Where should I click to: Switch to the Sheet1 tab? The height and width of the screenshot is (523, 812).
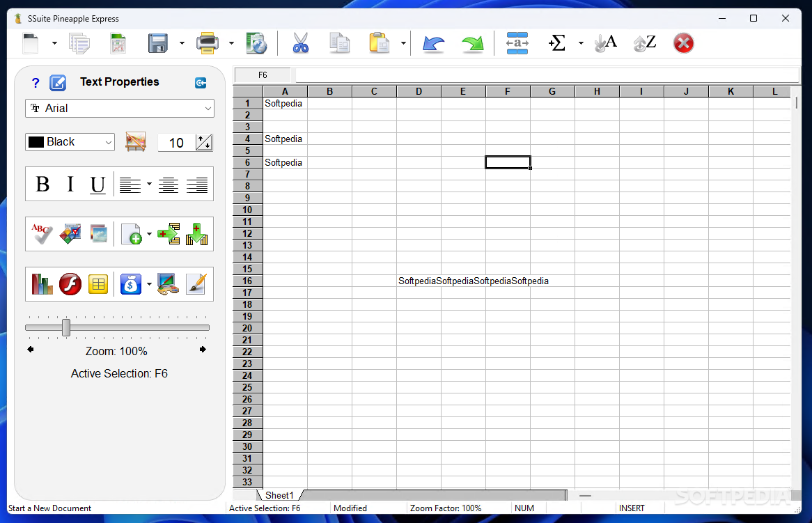pos(280,495)
